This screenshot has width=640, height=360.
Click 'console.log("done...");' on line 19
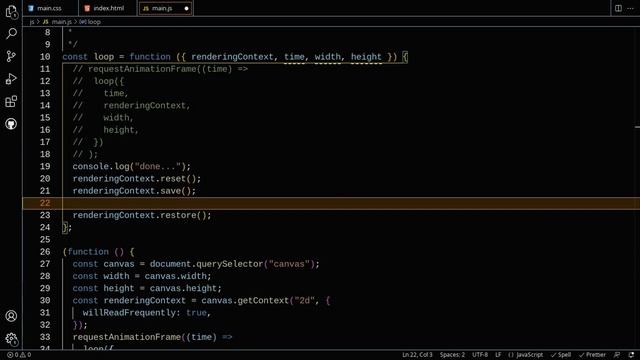click(x=131, y=167)
